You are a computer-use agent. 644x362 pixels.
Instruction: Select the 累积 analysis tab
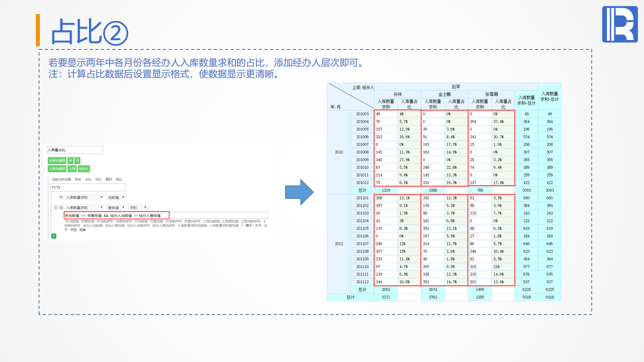pos(109,179)
